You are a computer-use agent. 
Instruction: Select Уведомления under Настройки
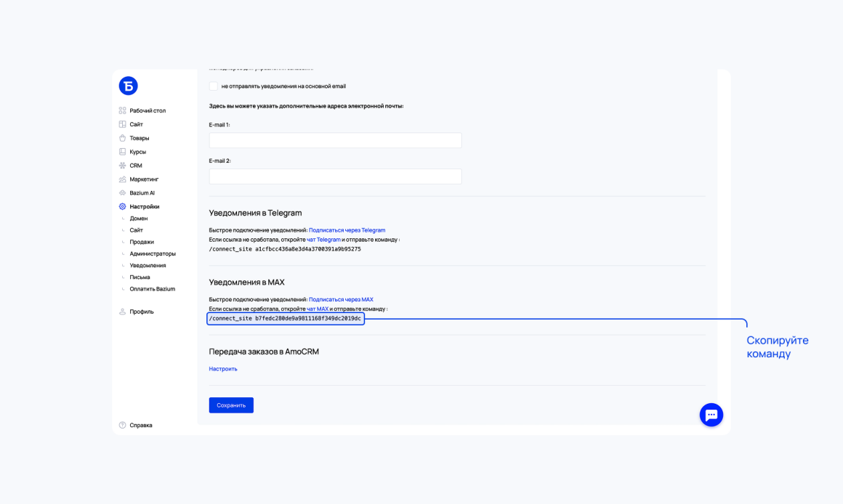pyautogui.click(x=148, y=265)
